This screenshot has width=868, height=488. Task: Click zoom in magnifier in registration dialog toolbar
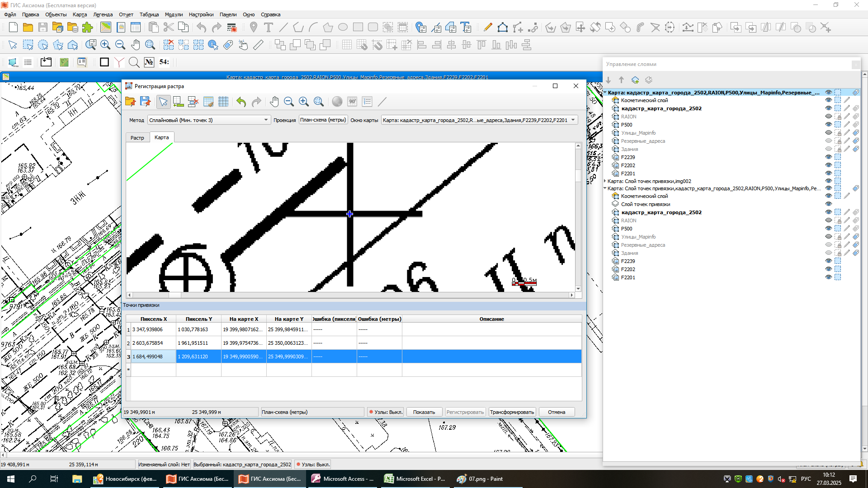pos(304,102)
